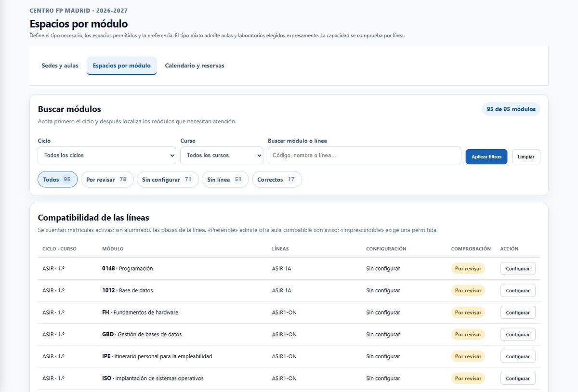Filter by Por revisar chip
The image size is (578, 392).
click(107, 180)
